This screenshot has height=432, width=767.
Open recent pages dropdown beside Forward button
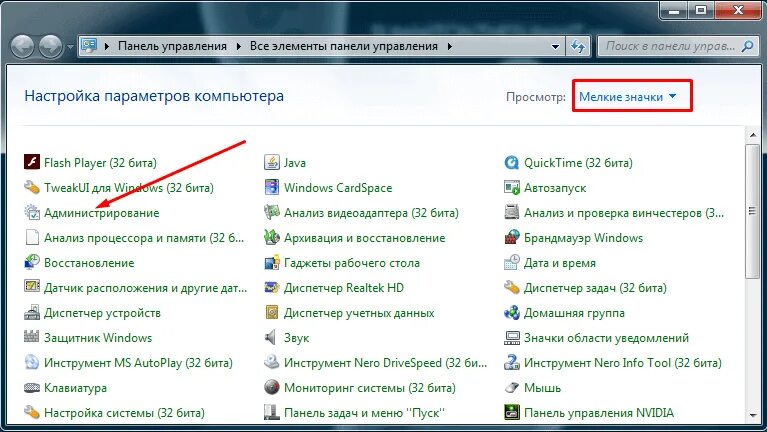[x=70, y=47]
